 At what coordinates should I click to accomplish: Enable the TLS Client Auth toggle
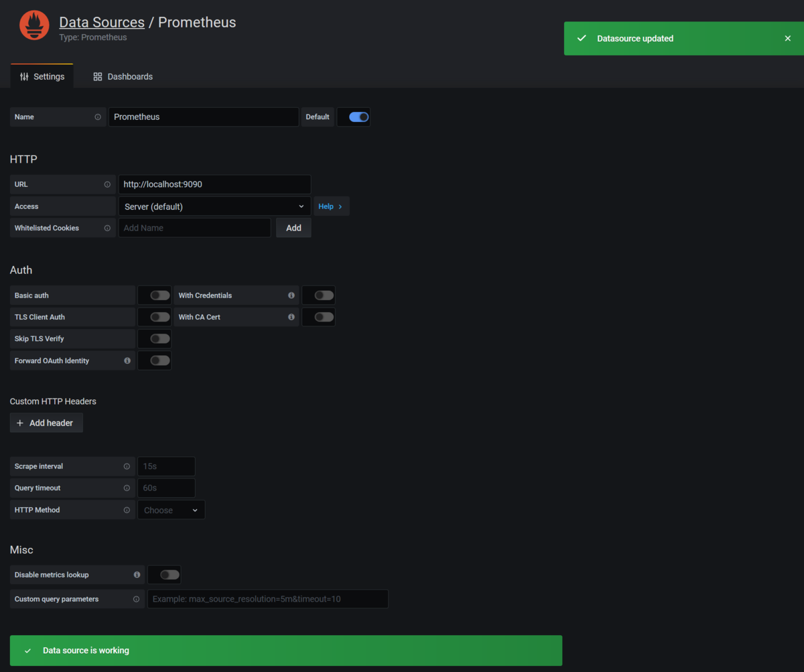(159, 317)
